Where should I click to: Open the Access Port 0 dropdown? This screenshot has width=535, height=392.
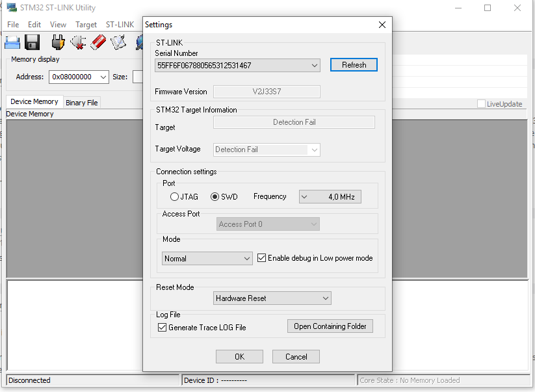[268, 224]
